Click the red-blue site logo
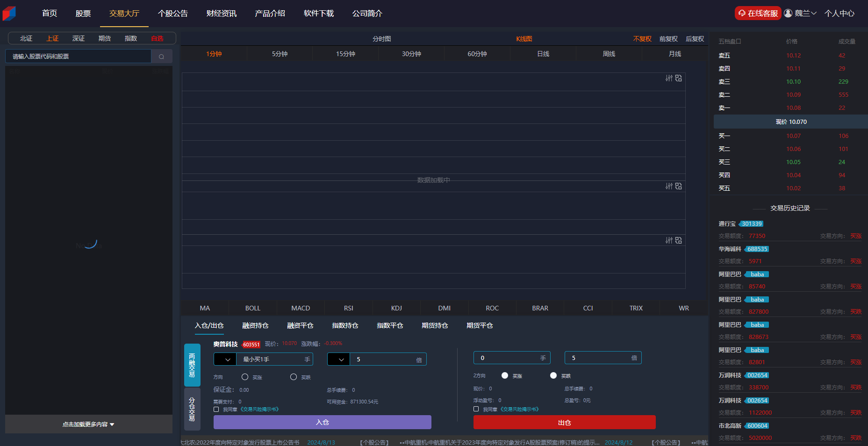This screenshot has height=446, width=868. pyautogui.click(x=9, y=14)
